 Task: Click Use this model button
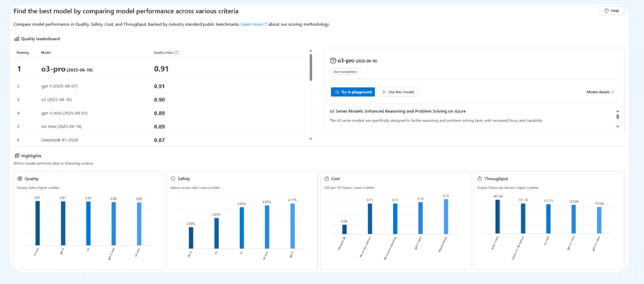[x=398, y=92]
